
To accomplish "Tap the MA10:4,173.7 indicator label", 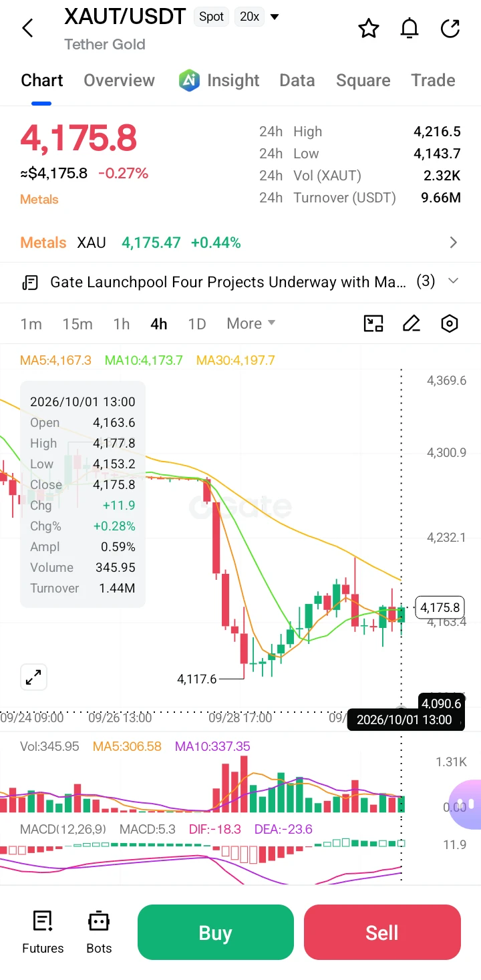I will pyautogui.click(x=144, y=360).
